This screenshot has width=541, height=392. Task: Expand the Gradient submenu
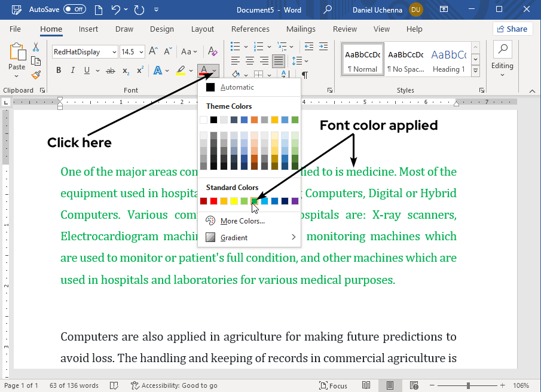tap(249, 237)
